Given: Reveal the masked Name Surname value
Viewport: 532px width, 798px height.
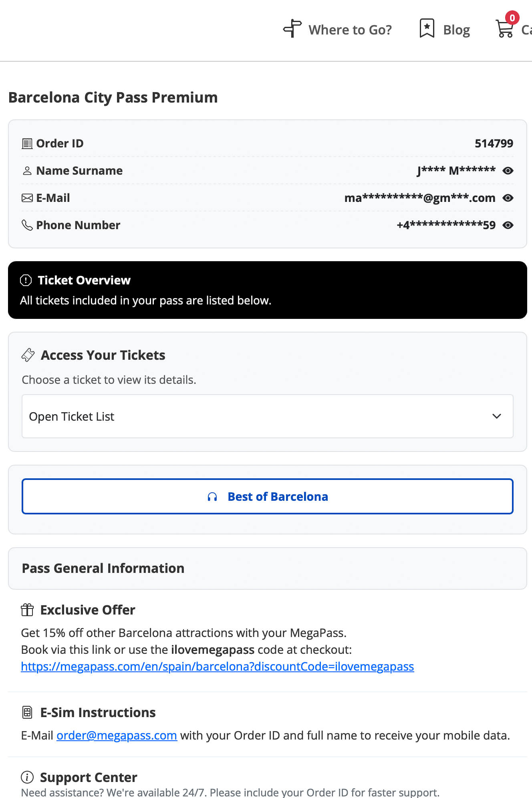Looking at the screenshot, I should 508,171.
